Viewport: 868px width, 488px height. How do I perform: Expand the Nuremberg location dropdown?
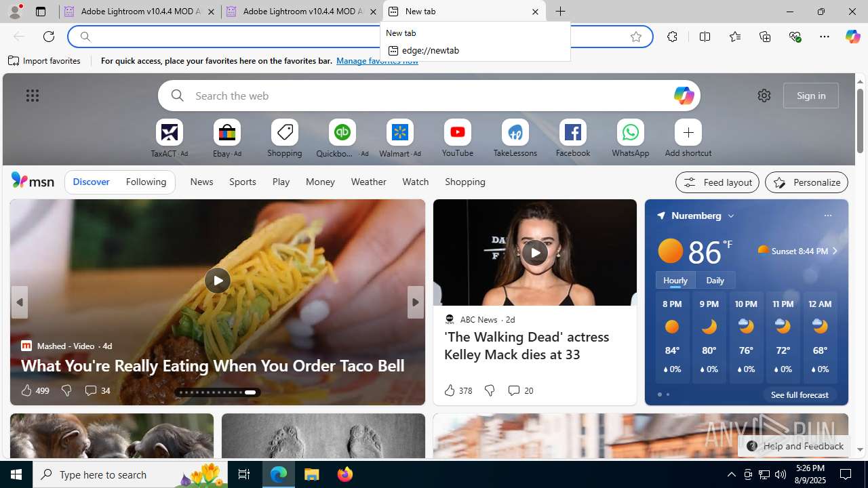pyautogui.click(x=731, y=216)
